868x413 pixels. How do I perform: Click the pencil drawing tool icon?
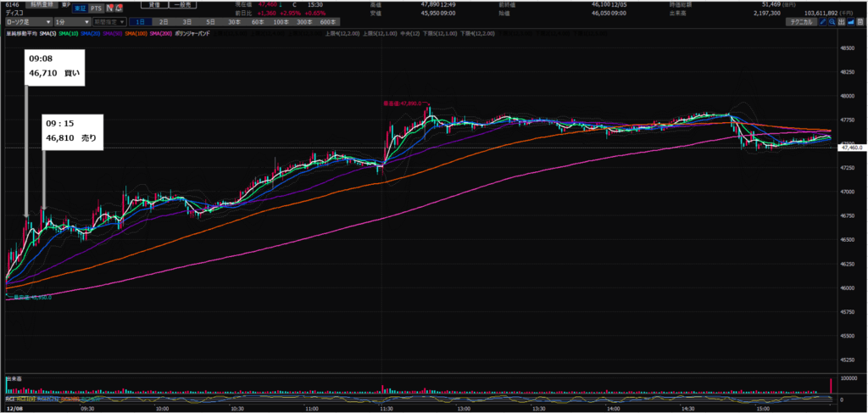822,21
